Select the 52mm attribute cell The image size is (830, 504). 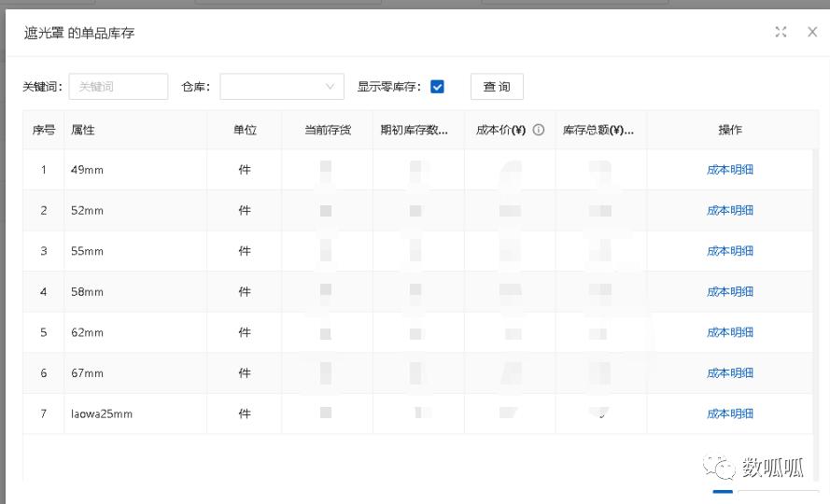click(135, 211)
